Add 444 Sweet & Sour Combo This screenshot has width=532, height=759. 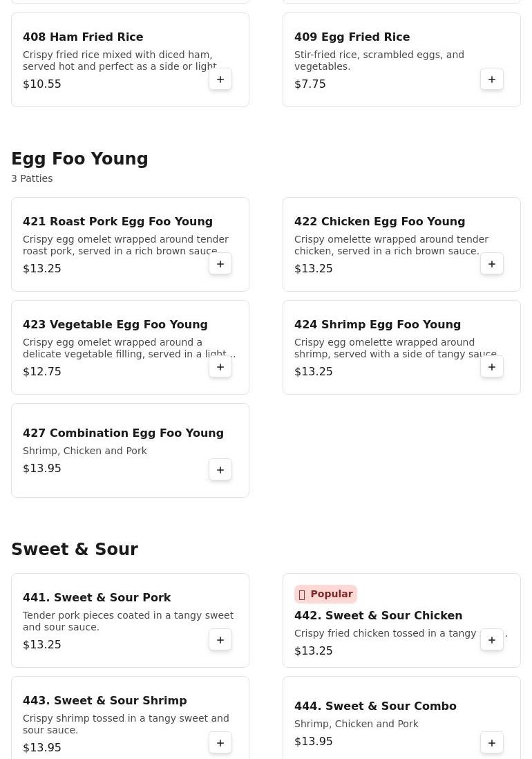tap(492, 743)
